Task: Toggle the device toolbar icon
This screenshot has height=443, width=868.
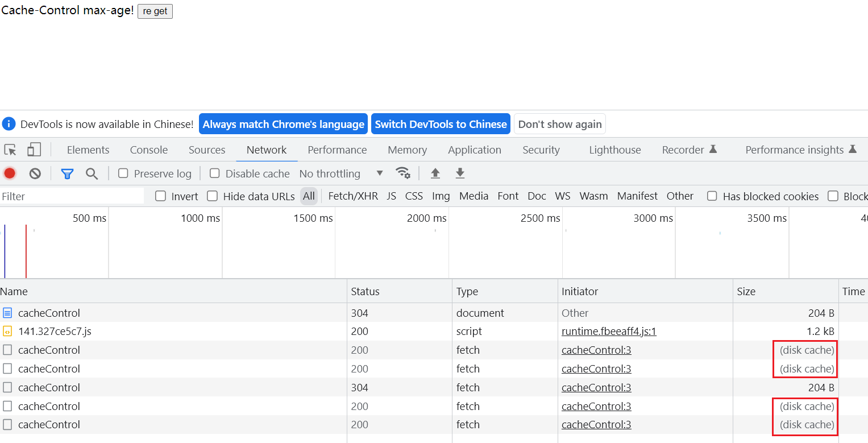Action: click(34, 150)
